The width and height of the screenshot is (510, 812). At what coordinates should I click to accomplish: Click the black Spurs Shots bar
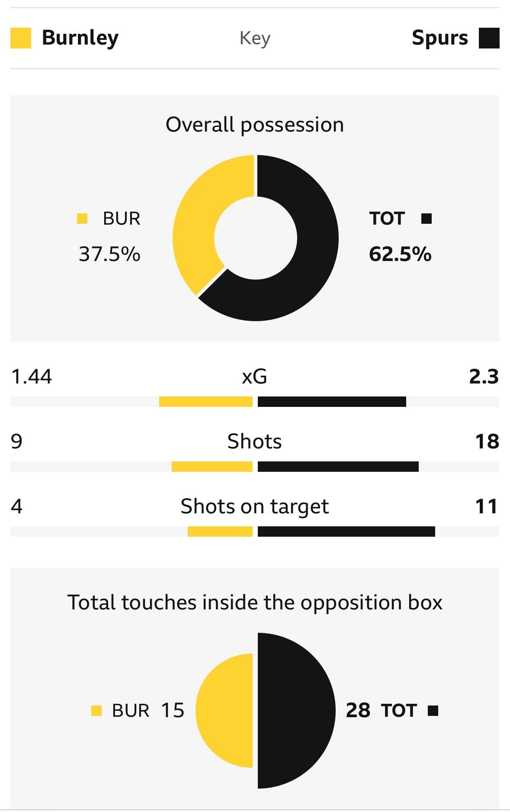338,467
